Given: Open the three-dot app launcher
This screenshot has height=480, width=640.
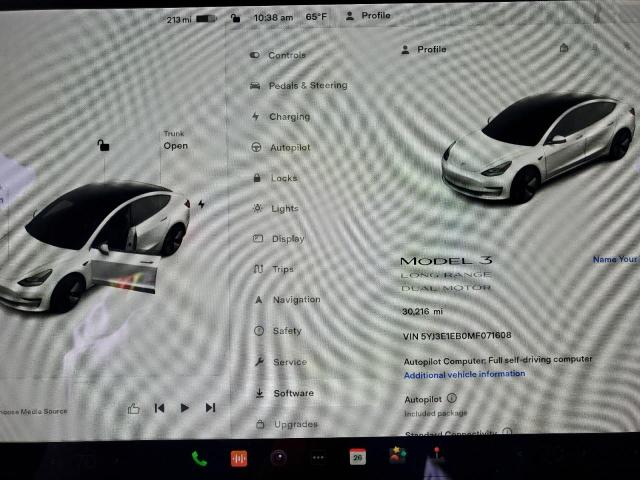Looking at the screenshot, I should pos(318,458).
